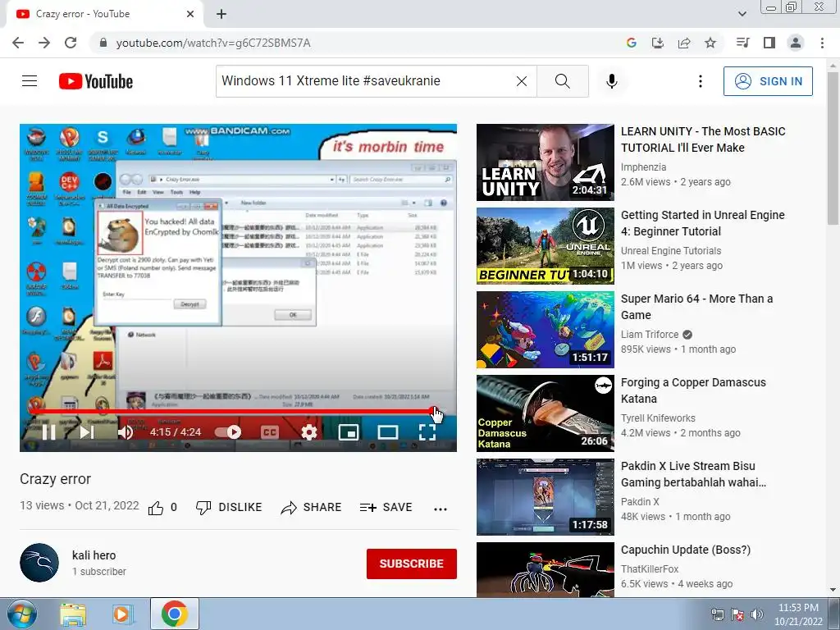This screenshot has height=630, width=840.
Task: Reload the YouTube page
Action: (x=71, y=43)
